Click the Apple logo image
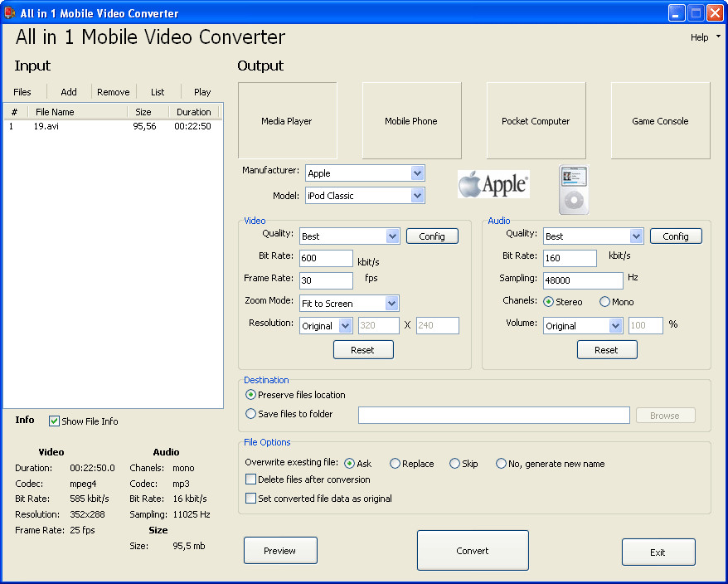The width and height of the screenshot is (728, 584). point(493,184)
